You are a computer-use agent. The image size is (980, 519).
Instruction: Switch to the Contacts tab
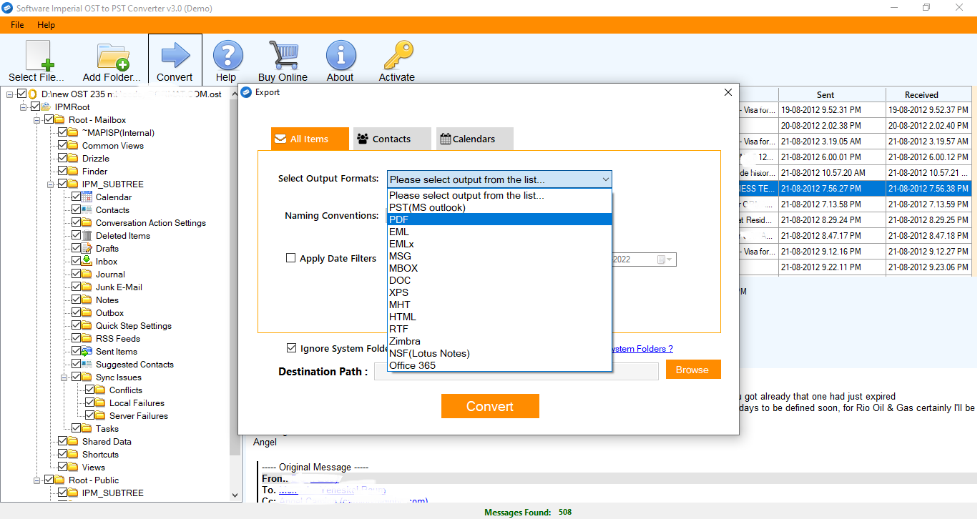click(392, 139)
